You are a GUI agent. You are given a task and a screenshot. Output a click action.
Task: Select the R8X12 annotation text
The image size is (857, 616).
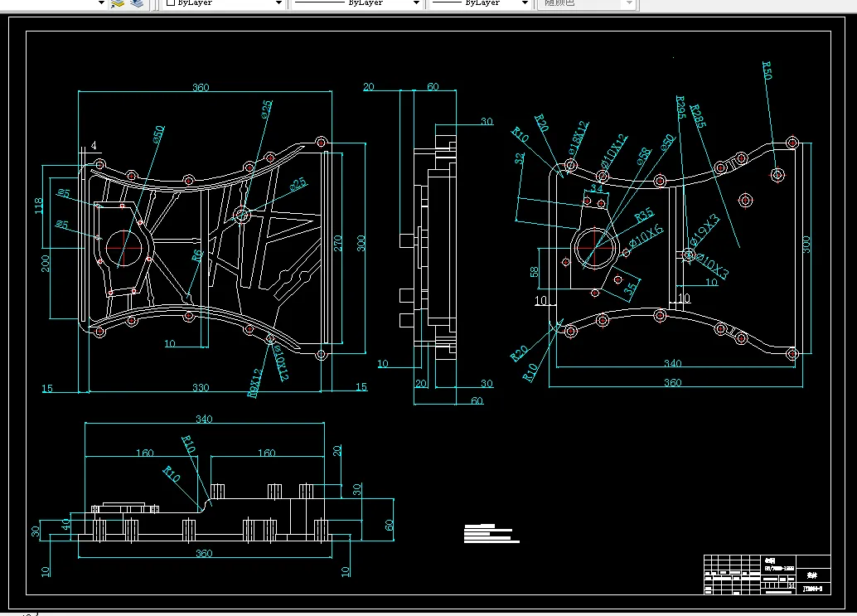[255, 382]
